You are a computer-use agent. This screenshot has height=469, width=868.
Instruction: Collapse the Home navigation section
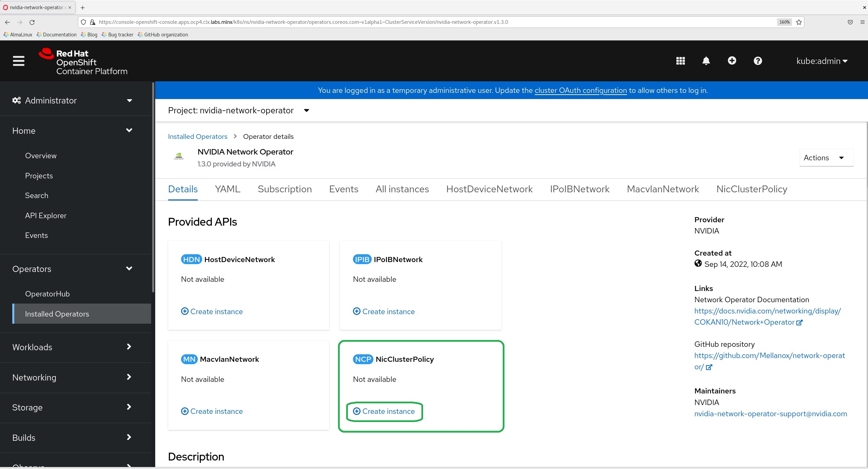pyautogui.click(x=72, y=131)
